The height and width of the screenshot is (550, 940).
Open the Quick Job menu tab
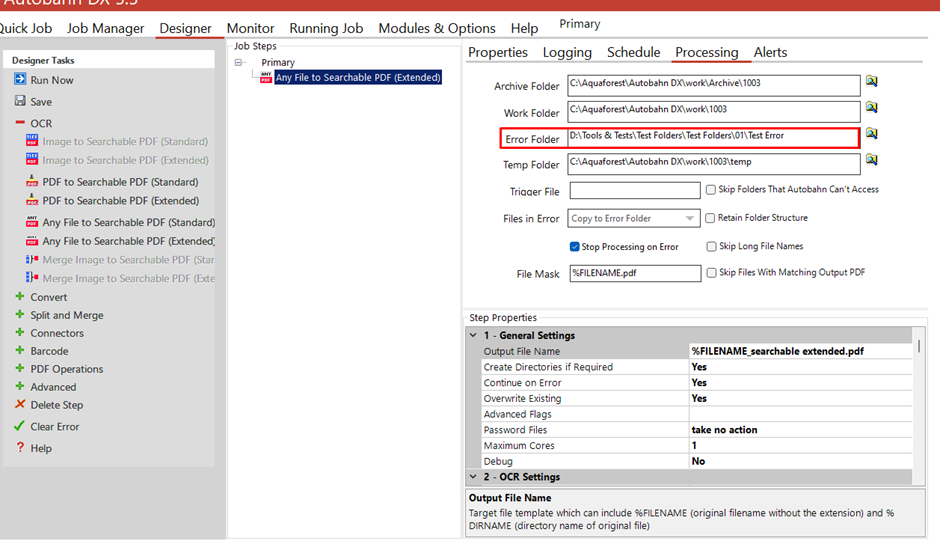click(25, 28)
